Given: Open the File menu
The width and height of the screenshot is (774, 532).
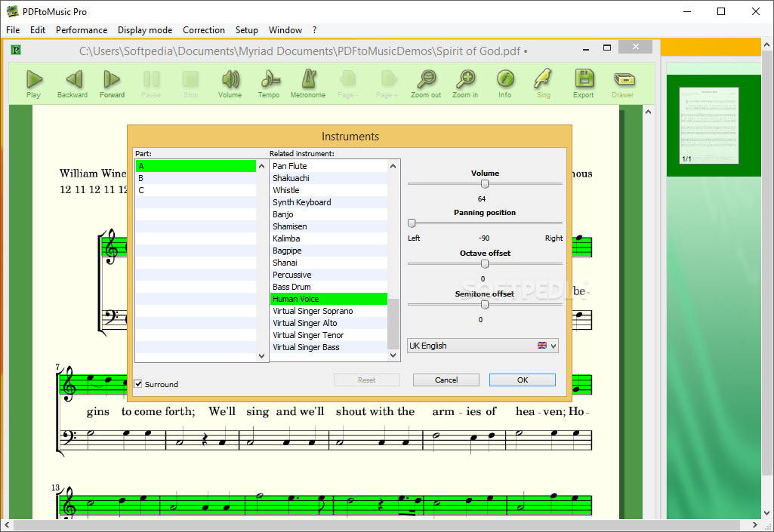Looking at the screenshot, I should pyautogui.click(x=13, y=30).
